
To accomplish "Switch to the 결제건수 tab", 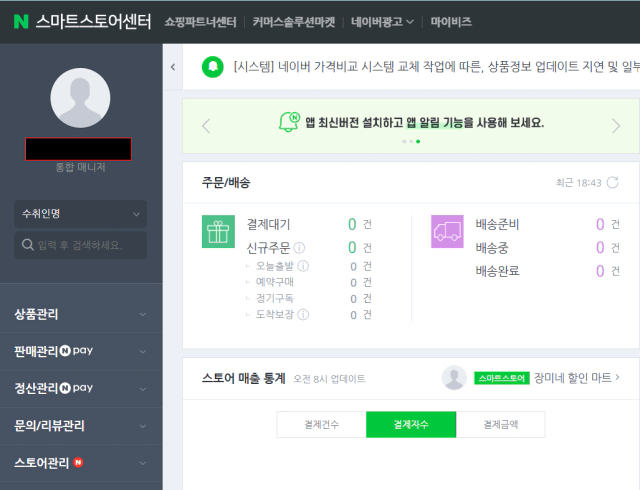I will point(322,425).
